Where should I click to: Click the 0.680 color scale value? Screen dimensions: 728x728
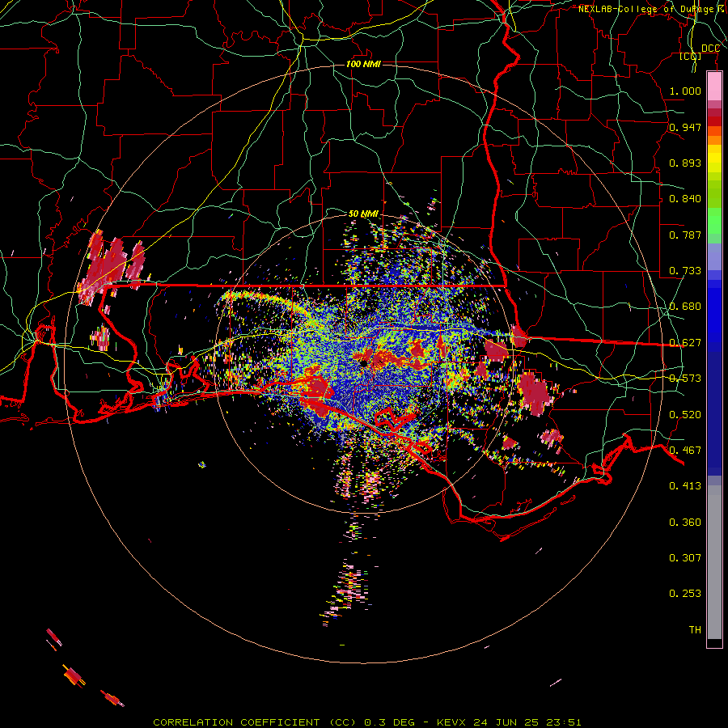click(x=685, y=307)
